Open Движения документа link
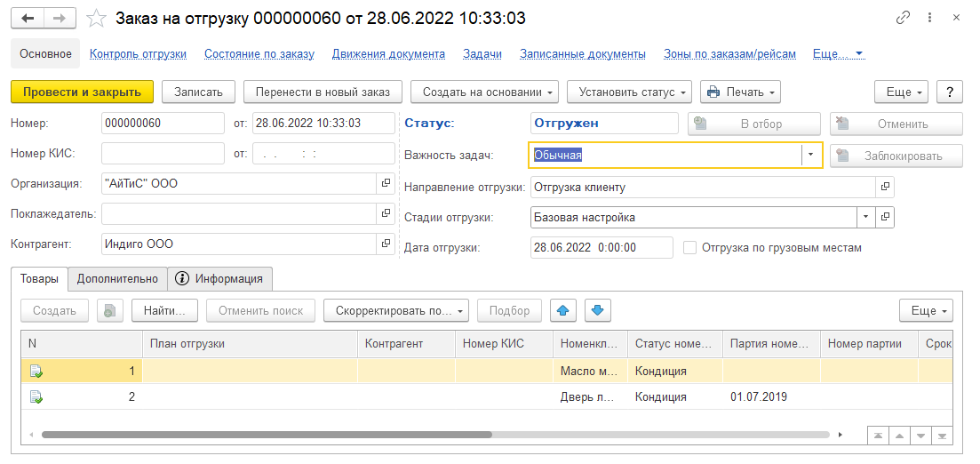Image resolution: width=980 pixels, height=464 pixels. (x=389, y=54)
